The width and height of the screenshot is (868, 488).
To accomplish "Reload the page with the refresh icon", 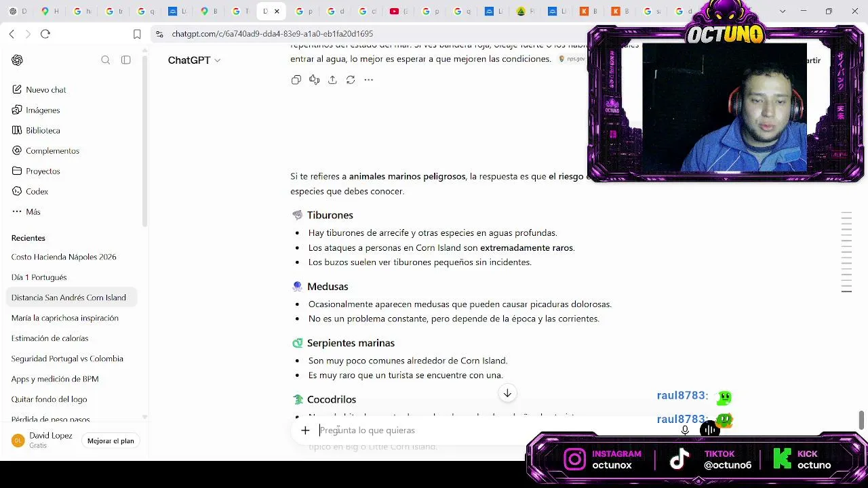I will (45, 34).
